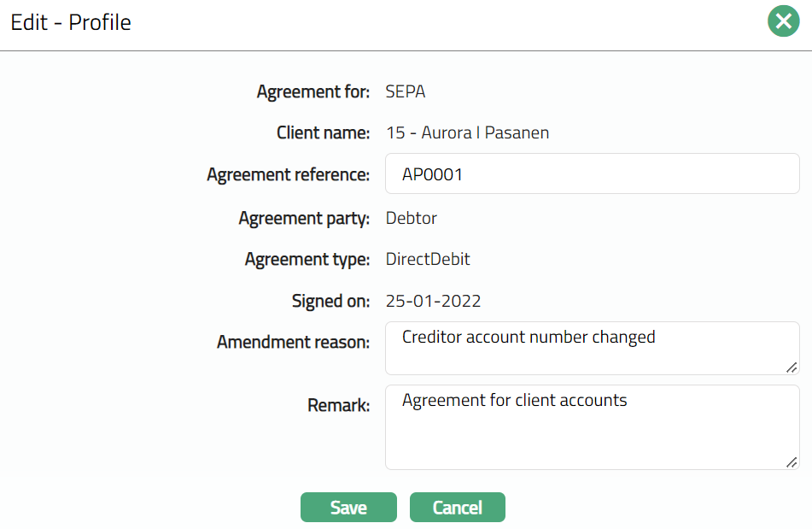Image resolution: width=812 pixels, height=529 pixels.
Task: Click the 'Signed on:' label
Action: click(330, 301)
